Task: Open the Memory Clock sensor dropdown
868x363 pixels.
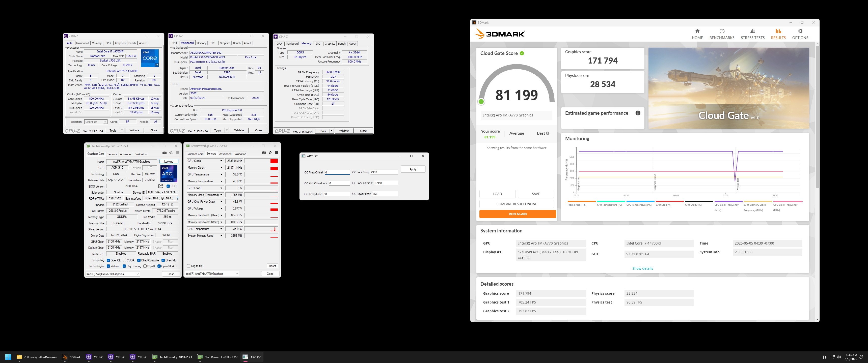Action: click(x=221, y=168)
